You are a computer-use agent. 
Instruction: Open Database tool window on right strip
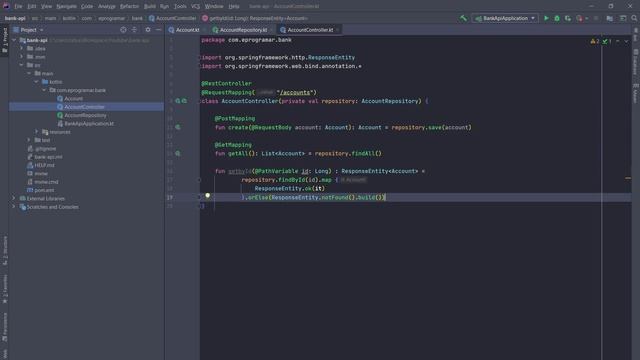(x=636, y=62)
